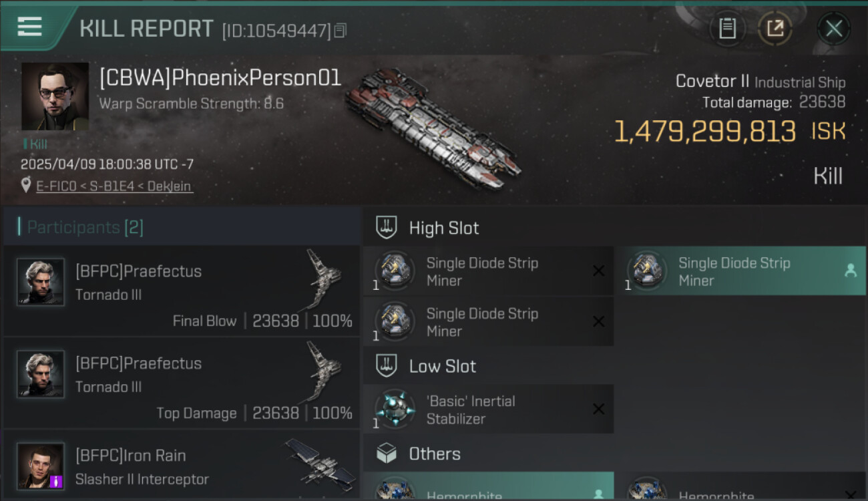The height and width of the screenshot is (501, 868).
Task: Click the Iron Rain portrait
Action: coord(41,466)
